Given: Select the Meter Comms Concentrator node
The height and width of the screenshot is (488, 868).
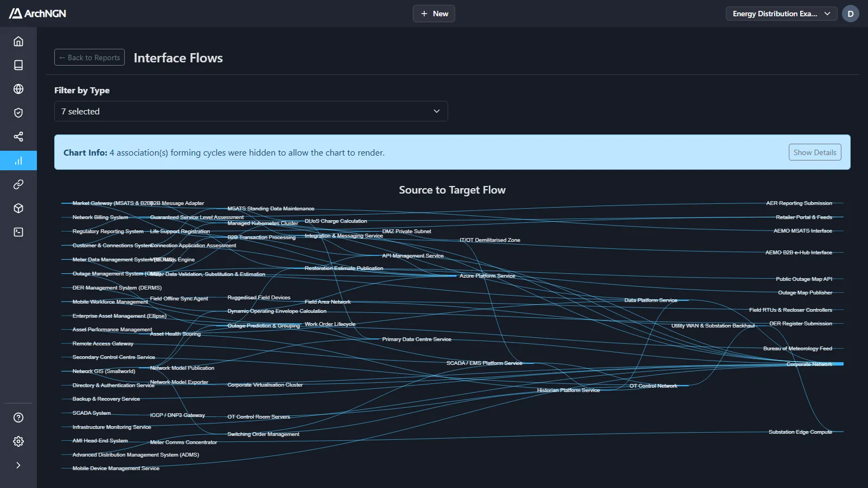Looking at the screenshot, I should [x=183, y=442].
